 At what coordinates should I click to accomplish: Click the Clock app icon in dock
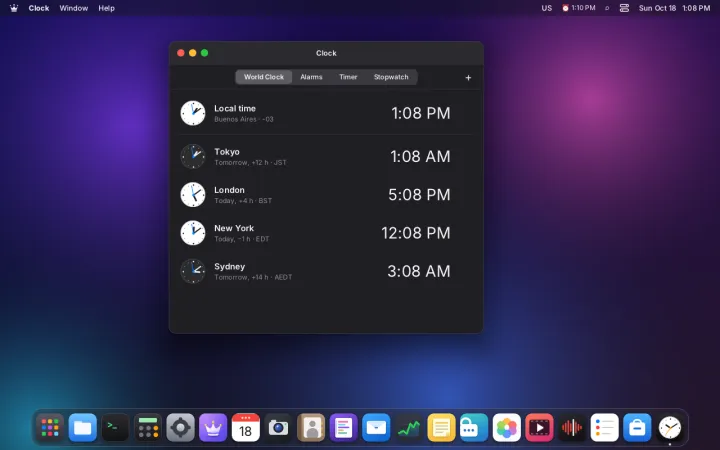coord(669,428)
